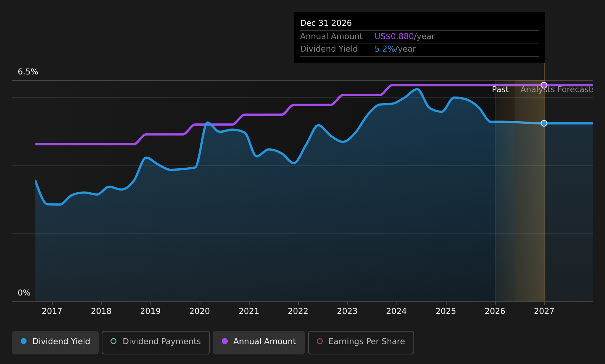Select the 2026 x-axis label

tap(495, 311)
